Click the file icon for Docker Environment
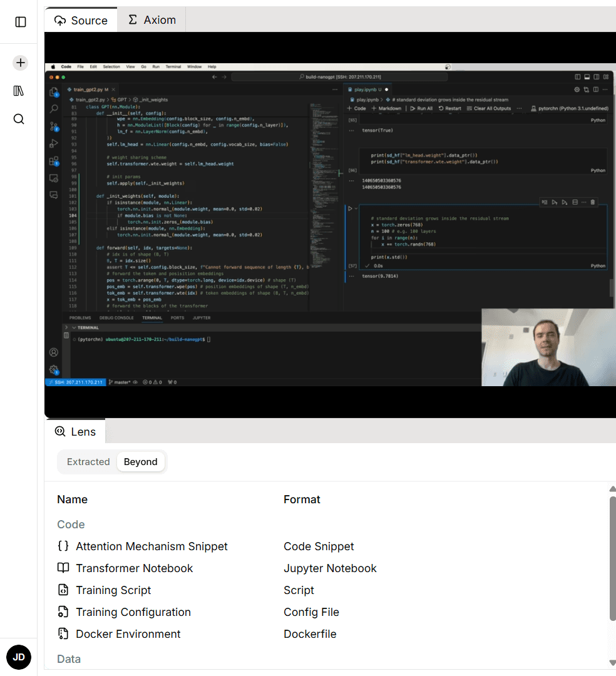Screen dimensions: 616x676 coord(63,633)
